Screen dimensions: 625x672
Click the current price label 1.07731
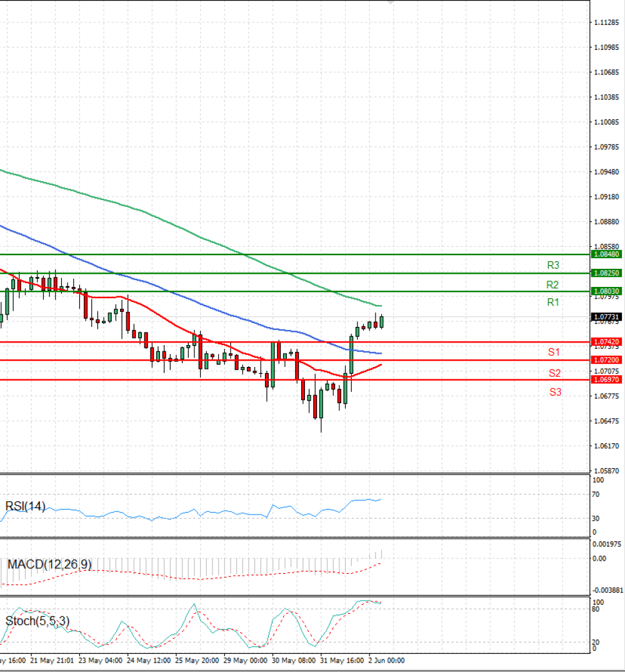click(x=606, y=317)
